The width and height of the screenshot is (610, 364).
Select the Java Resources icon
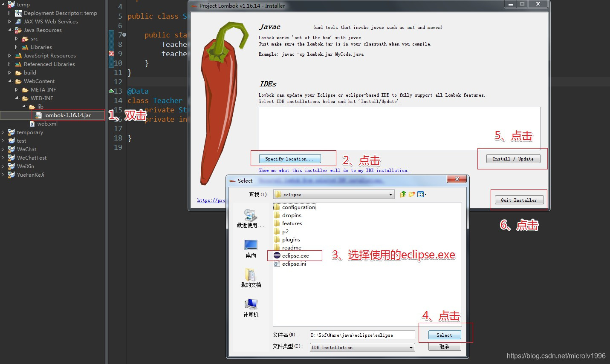click(18, 30)
